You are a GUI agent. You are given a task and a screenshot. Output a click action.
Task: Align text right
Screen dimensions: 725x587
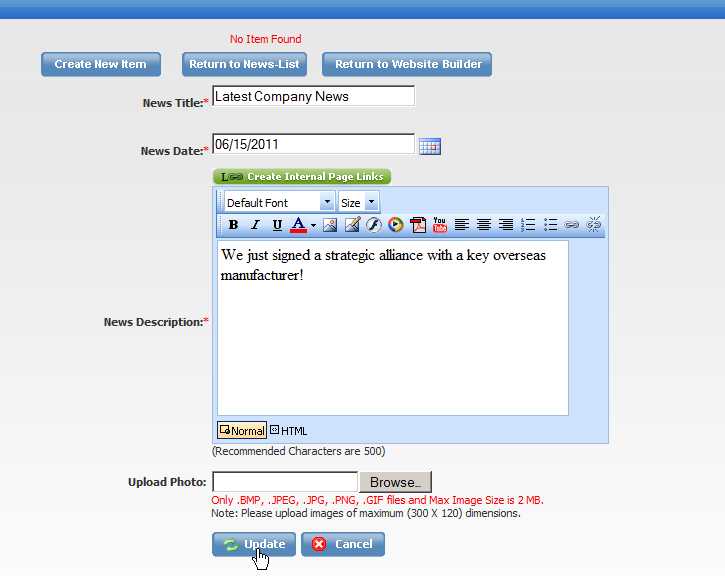506,225
